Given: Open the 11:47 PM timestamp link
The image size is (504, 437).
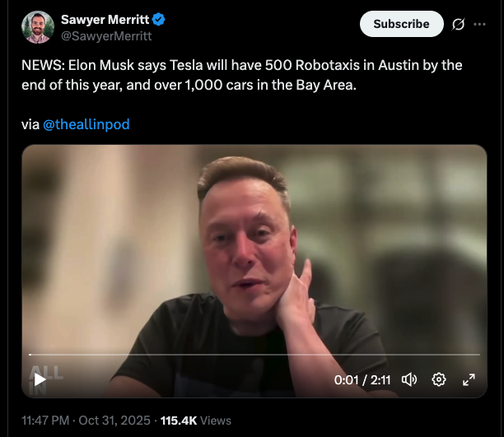Looking at the screenshot, I should coord(47,420).
